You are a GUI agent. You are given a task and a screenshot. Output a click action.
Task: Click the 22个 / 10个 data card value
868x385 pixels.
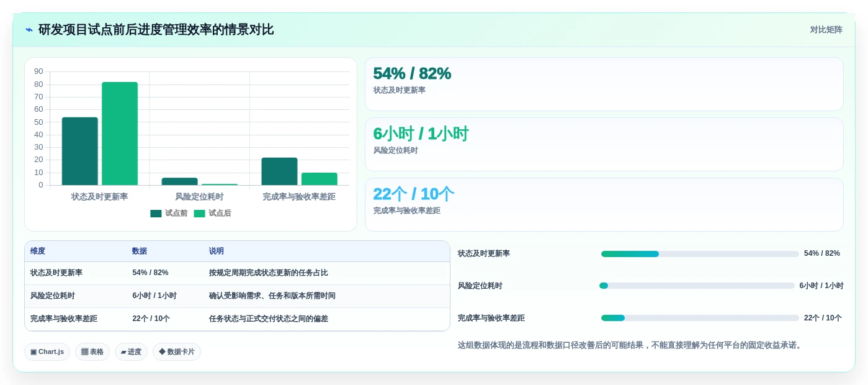[x=413, y=194]
